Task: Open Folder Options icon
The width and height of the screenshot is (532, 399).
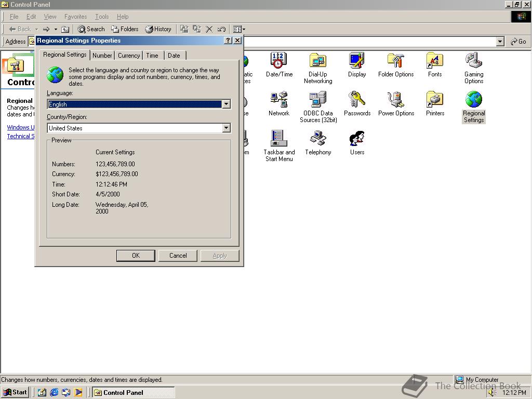Action: click(x=396, y=64)
